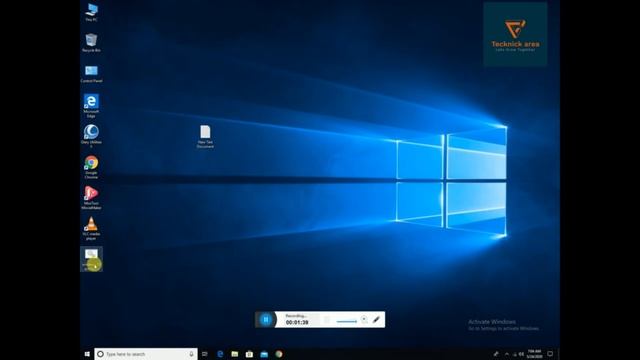The image size is (640, 360).
Task: Focus the Type here to search box
Action: pos(146,354)
